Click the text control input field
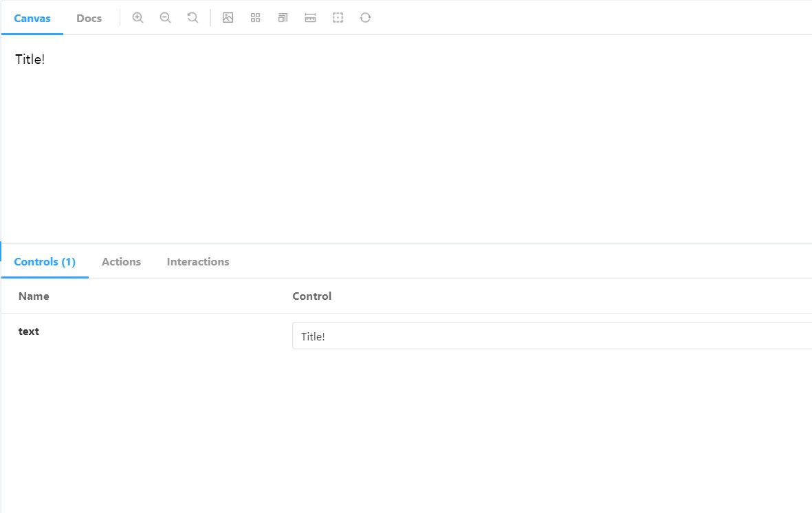 (x=552, y=336)
